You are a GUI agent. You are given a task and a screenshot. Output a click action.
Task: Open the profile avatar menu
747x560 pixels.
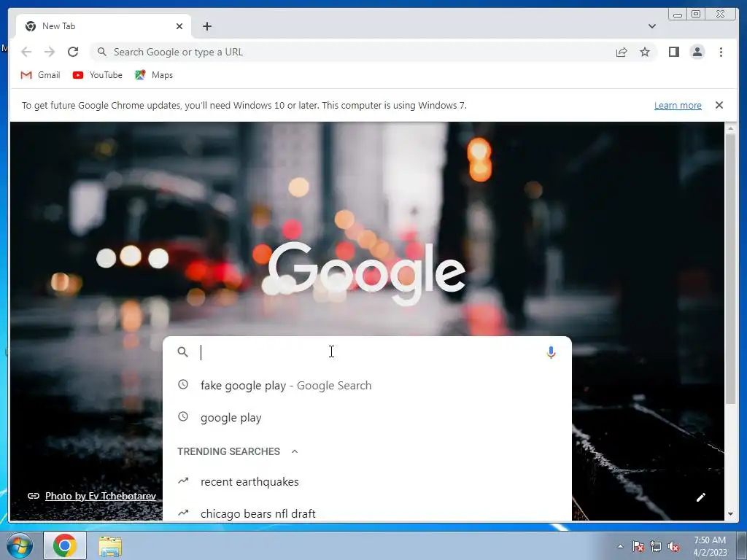pos(697,52)
